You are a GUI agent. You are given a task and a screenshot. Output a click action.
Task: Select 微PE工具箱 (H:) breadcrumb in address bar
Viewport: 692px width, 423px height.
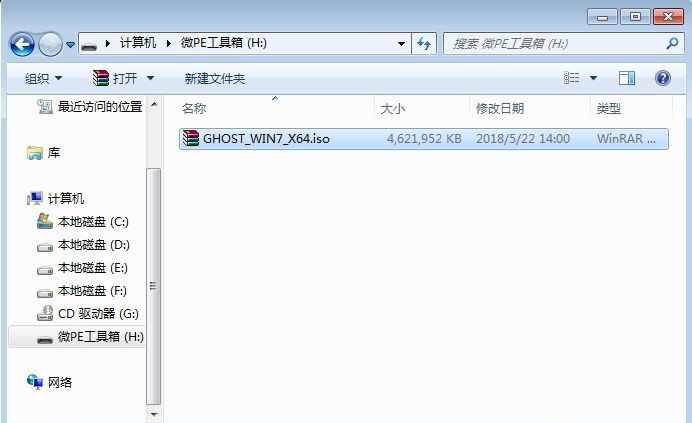click(x=223, y=43)
